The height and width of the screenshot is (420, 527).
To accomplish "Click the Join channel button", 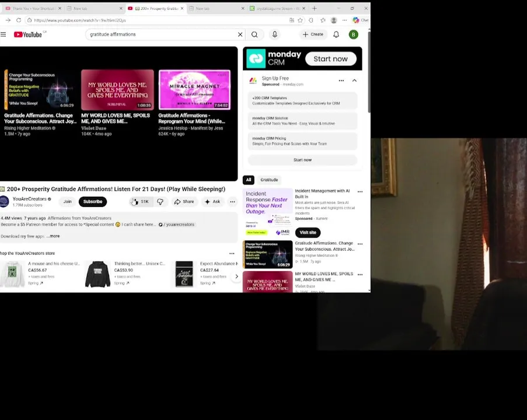I will tap(68, 202).
